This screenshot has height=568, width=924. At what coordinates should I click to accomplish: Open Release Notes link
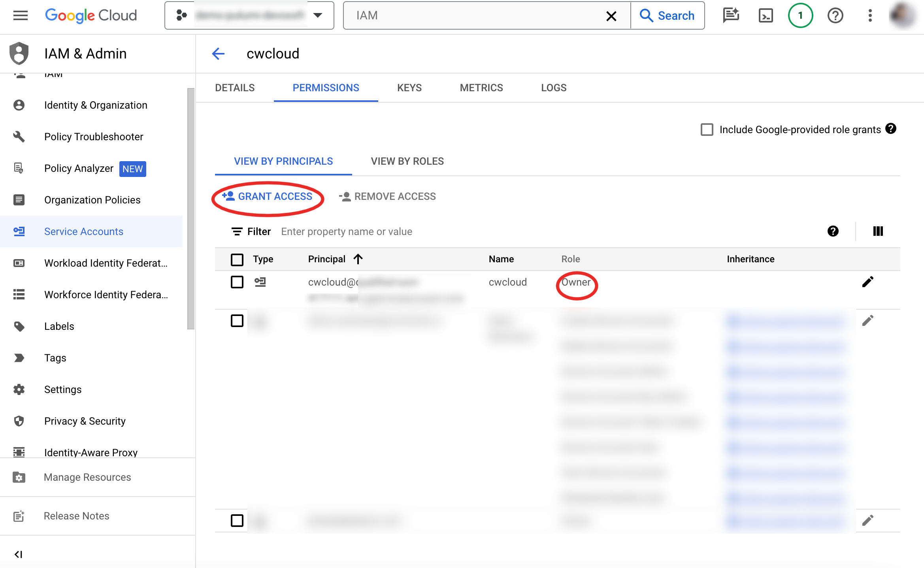click(x=98, y=516)
